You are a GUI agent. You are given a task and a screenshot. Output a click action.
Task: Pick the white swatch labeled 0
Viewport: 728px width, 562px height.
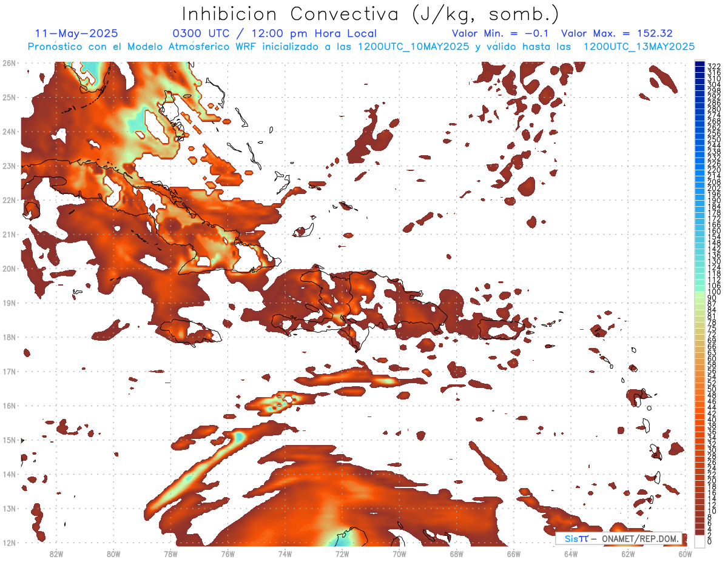point(699,541)
